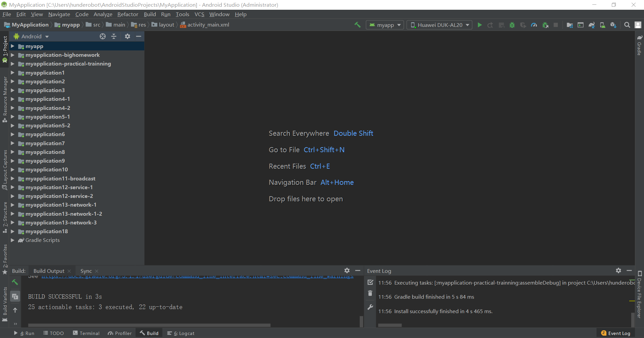Open the SDK Manager

613,25
